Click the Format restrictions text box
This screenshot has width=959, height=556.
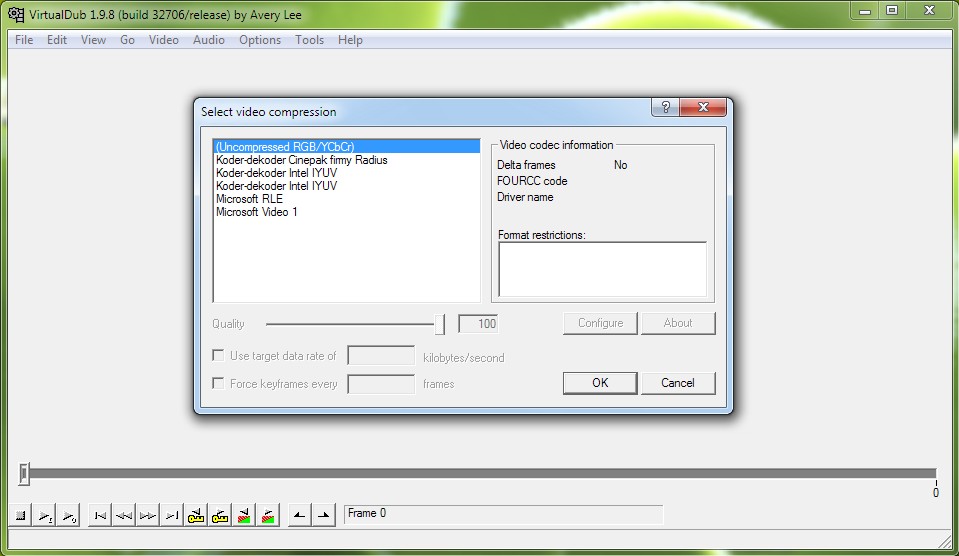click(x=602, y=269)
